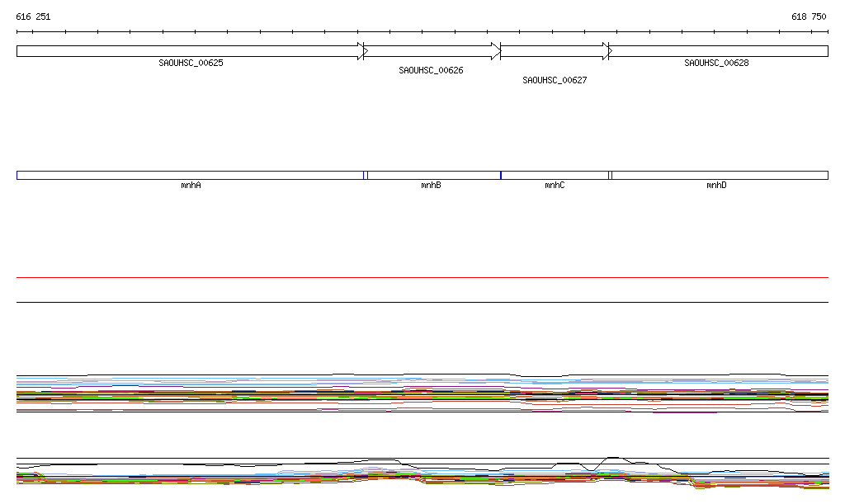
Task: Select the blue mnhA annotation box
Action: point(190,175)
